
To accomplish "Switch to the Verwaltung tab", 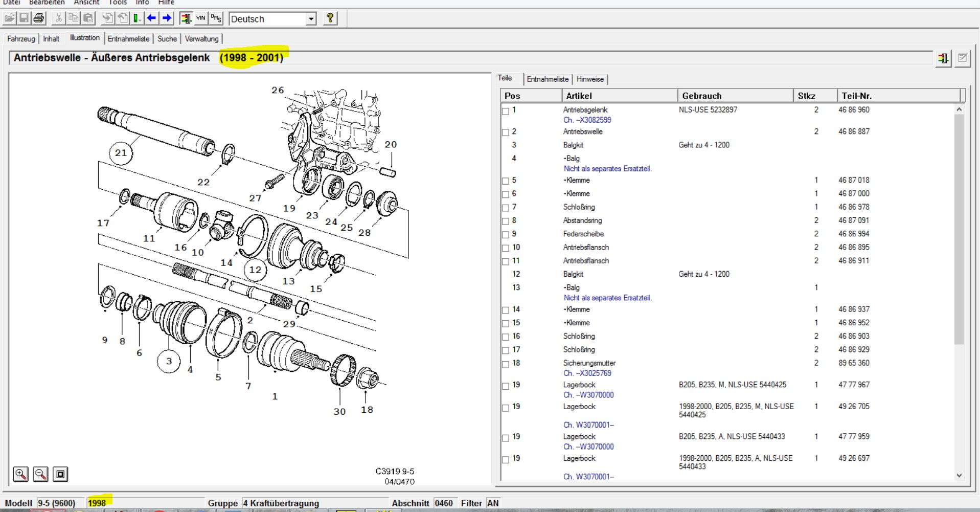I will 201,39.
